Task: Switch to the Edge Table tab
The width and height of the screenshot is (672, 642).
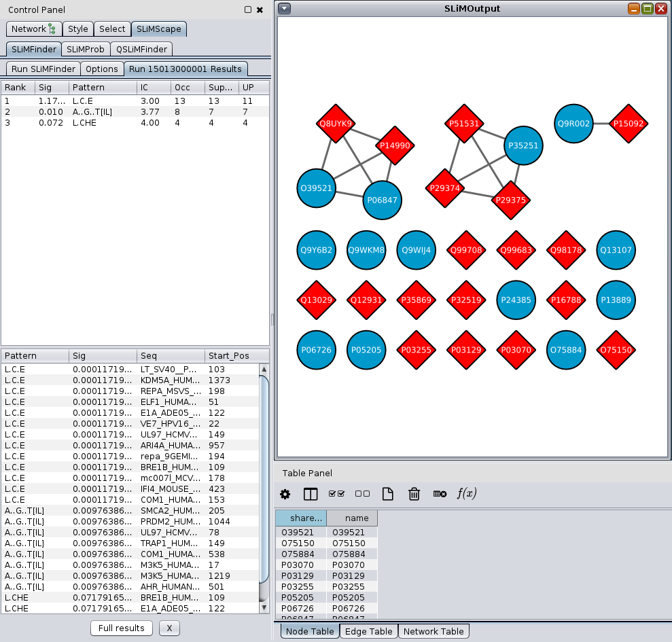Action: (368, 631)
